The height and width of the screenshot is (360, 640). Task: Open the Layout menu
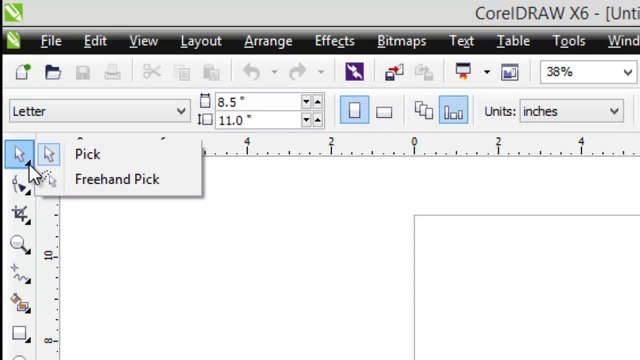tap(201, 41)
